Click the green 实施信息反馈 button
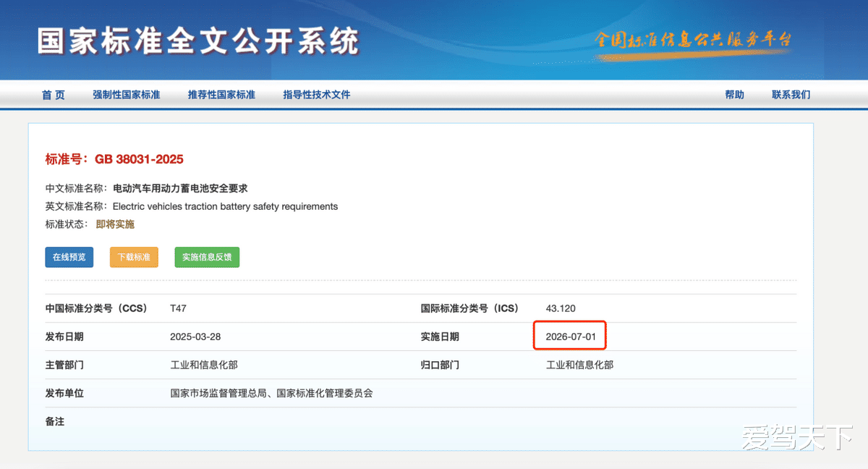The height and width of the screenshot is (469, 868). point(207,257)
